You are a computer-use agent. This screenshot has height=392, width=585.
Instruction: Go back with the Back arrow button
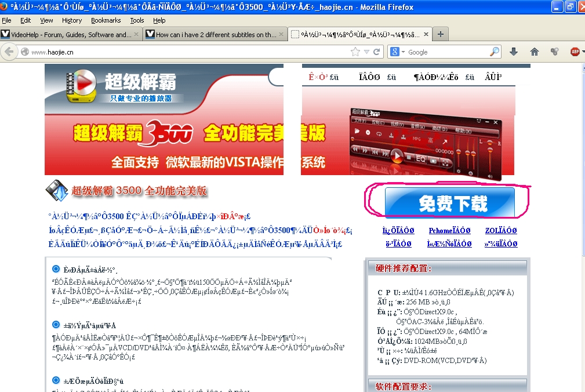point(9,52)
